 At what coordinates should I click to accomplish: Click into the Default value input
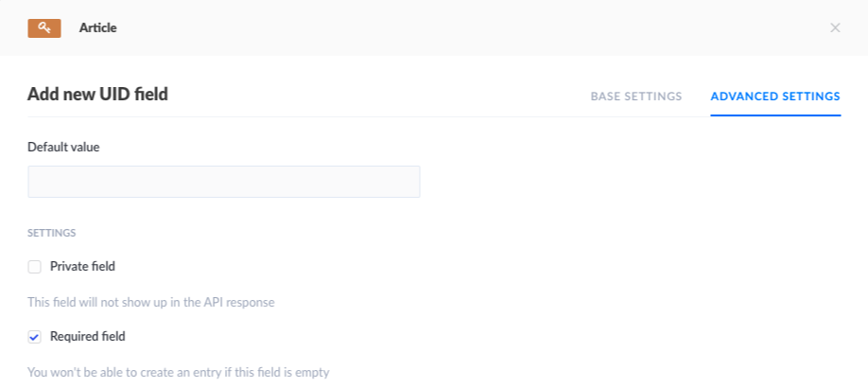[x=223, y=182]
